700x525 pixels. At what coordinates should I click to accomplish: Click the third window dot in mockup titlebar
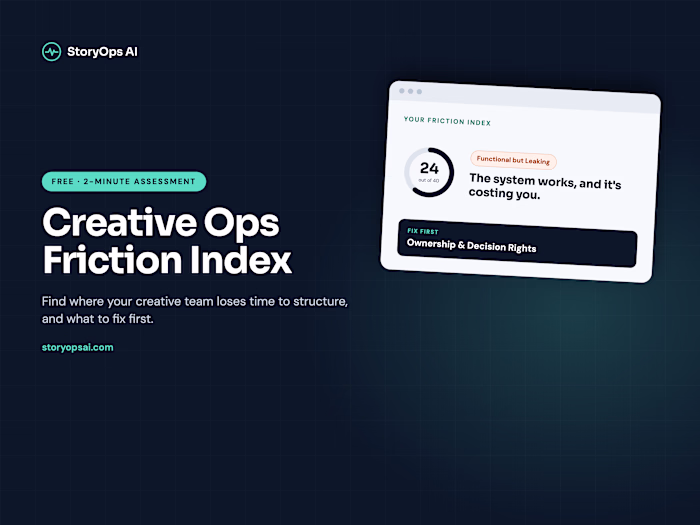[419, 92]
